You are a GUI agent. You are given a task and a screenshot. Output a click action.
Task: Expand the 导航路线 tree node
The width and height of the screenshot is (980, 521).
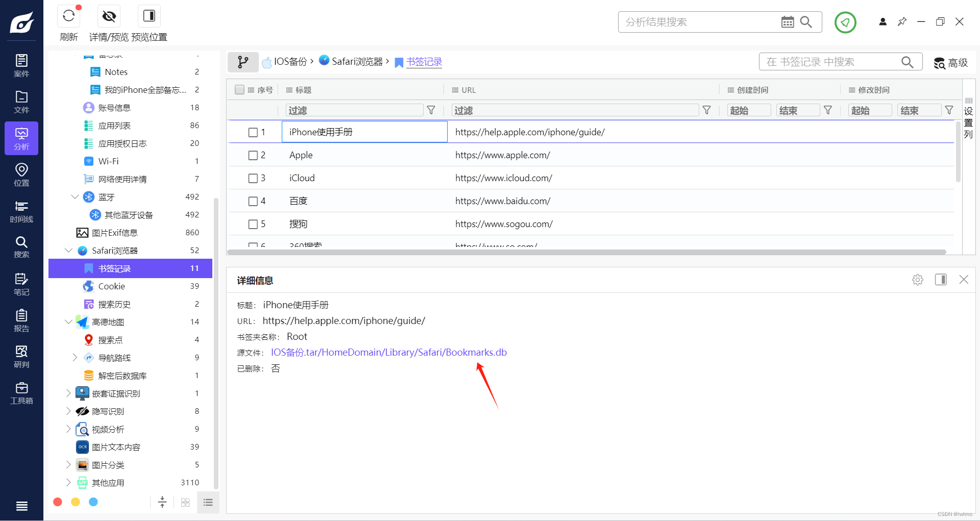coord(75,358)
